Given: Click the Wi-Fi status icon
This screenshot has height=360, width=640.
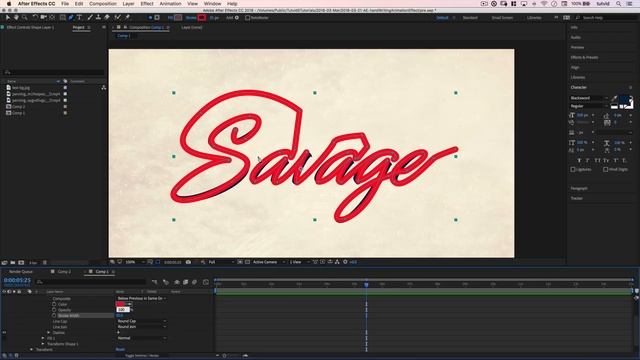Looking at the screenshot, I should (544, 4).
